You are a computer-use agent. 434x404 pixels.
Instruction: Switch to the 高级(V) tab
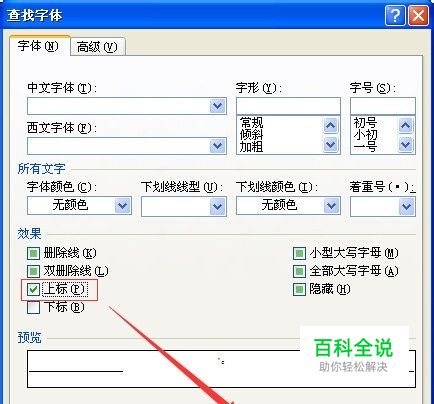point(97,47)
